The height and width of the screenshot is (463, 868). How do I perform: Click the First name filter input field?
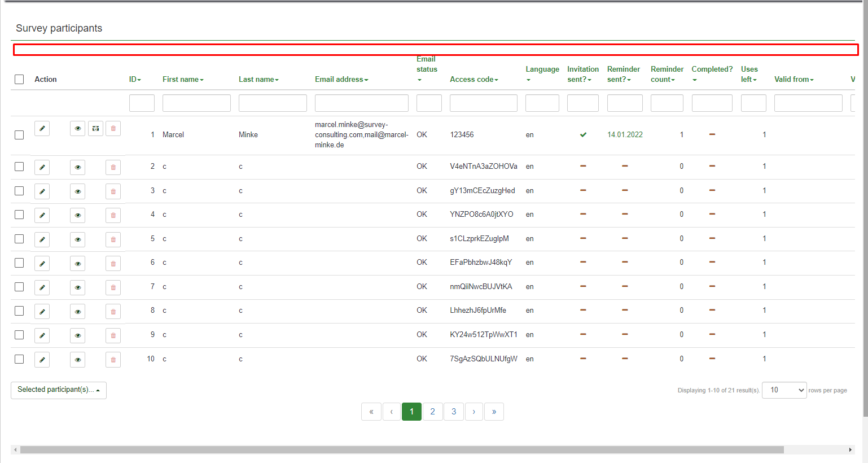[196, 103]
